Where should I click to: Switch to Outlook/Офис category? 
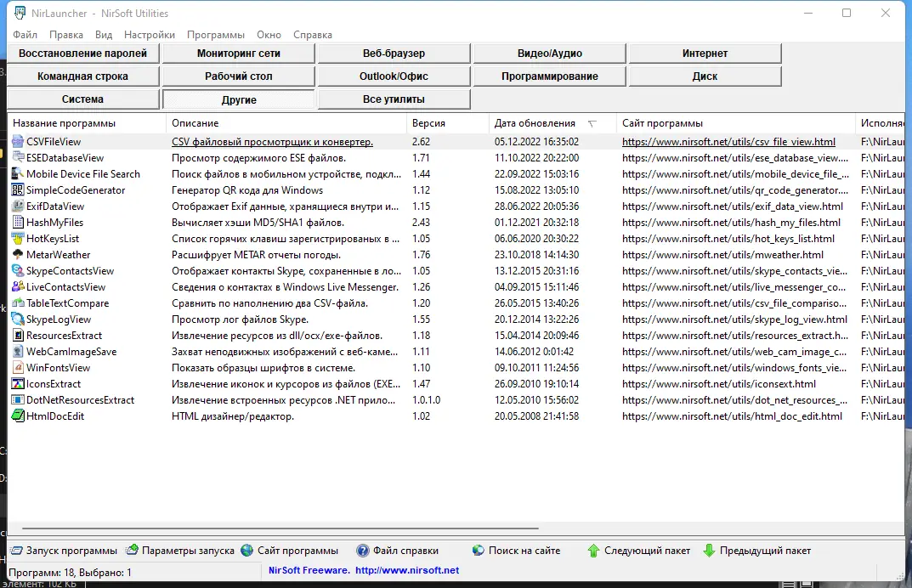pyautogui.click(x=394, y=76)
